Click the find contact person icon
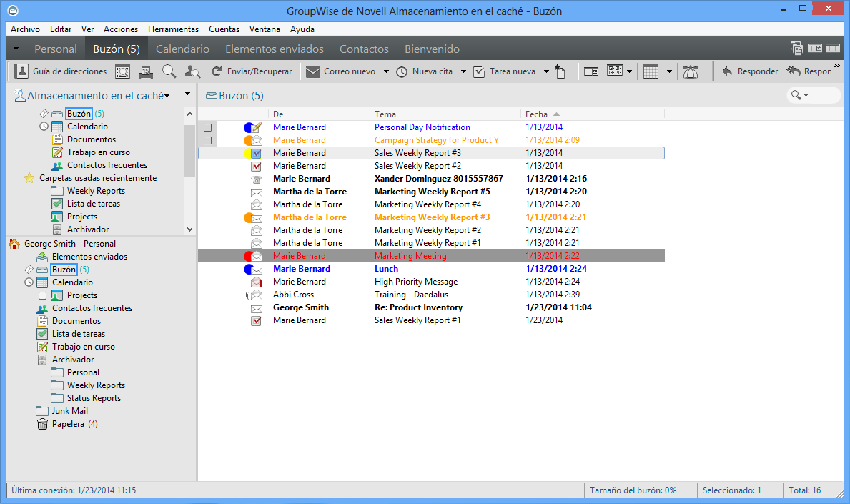Screen dimensions: 850x504 (x=192, y=71)
